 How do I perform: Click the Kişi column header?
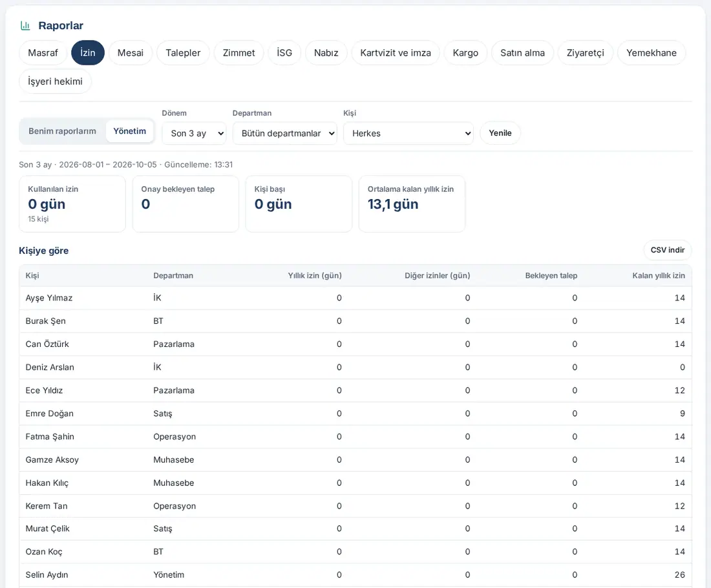(32, 276)
